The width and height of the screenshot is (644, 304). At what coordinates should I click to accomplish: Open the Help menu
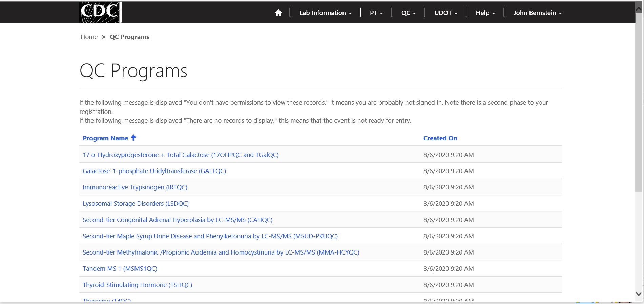point(485,13)
